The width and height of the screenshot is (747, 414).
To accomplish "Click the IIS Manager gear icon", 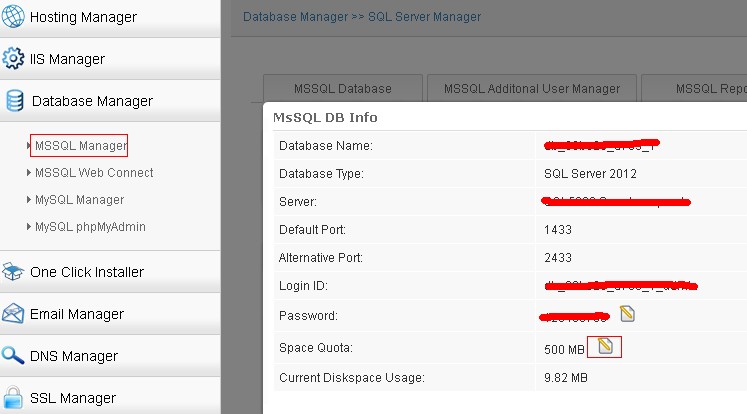I will pyautogui.click(x=14, y=59).
